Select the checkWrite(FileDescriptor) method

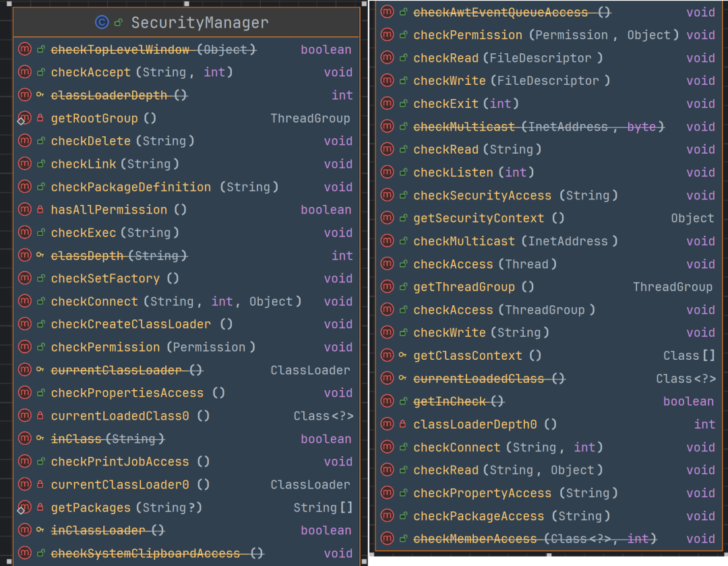[512, 81]
